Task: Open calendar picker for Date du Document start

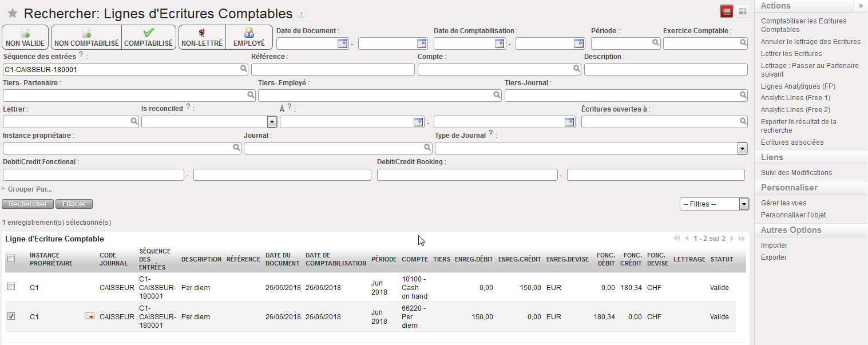Action: [x=342, y=43]
